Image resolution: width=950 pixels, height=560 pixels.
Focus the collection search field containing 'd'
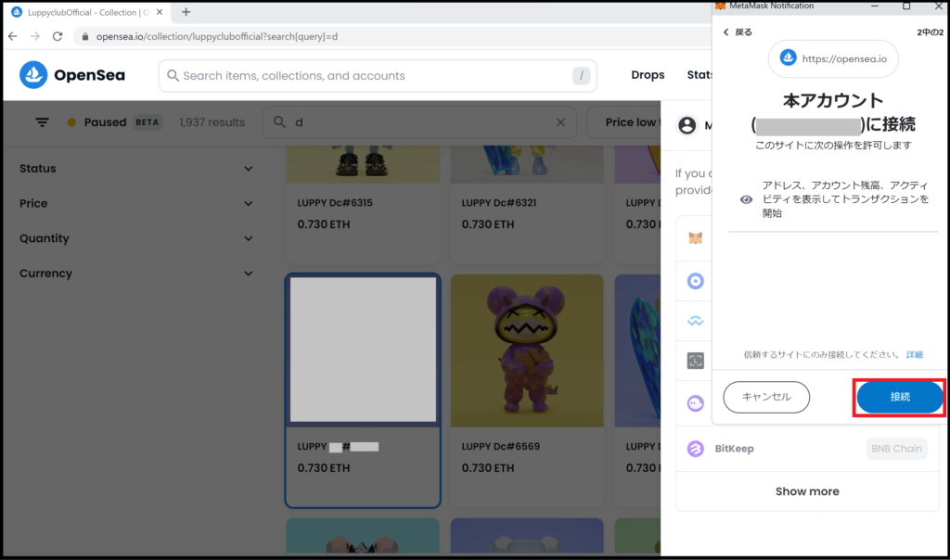click(x=419, y=122)
